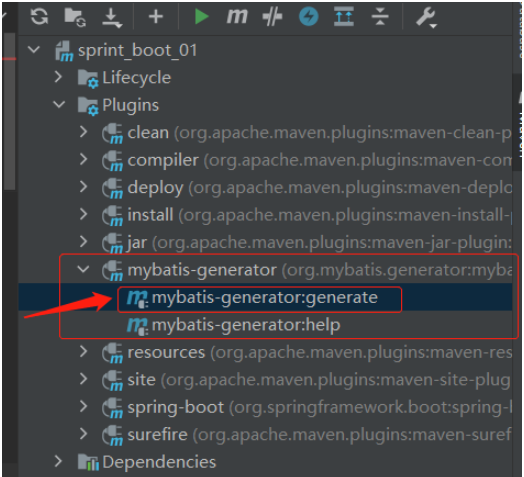This screenshot has height=477, width=524.
Task: Expand the clean plugin
Action: pos(84,132)
